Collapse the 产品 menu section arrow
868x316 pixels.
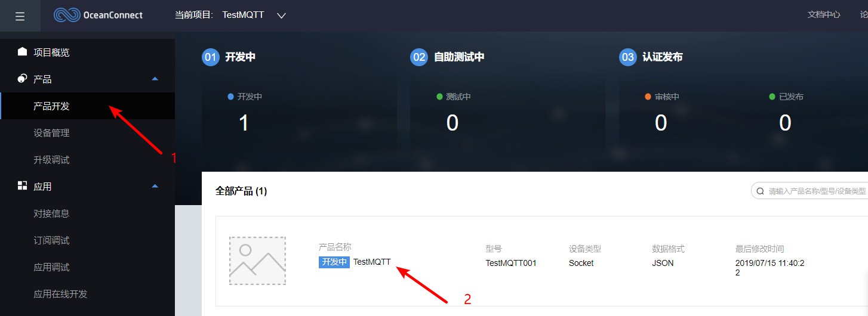pyautogui.click(x=155, y=79)
